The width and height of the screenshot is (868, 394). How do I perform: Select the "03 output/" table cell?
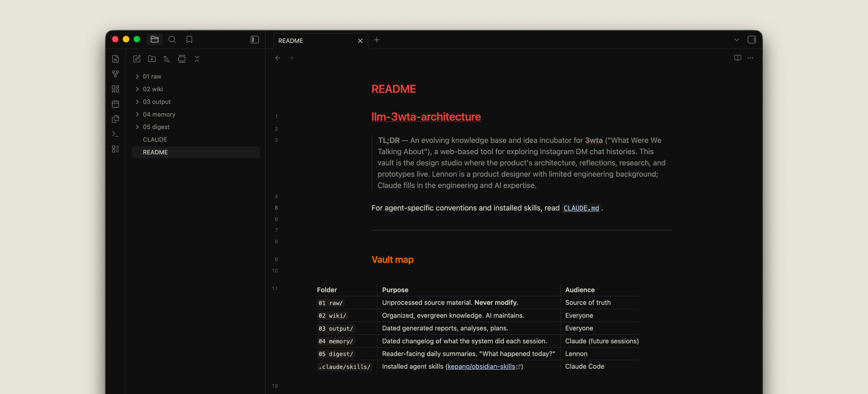point(336,329)
